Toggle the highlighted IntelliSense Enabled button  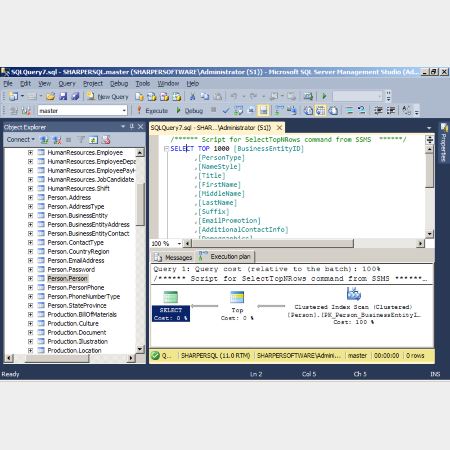point(263,110)
